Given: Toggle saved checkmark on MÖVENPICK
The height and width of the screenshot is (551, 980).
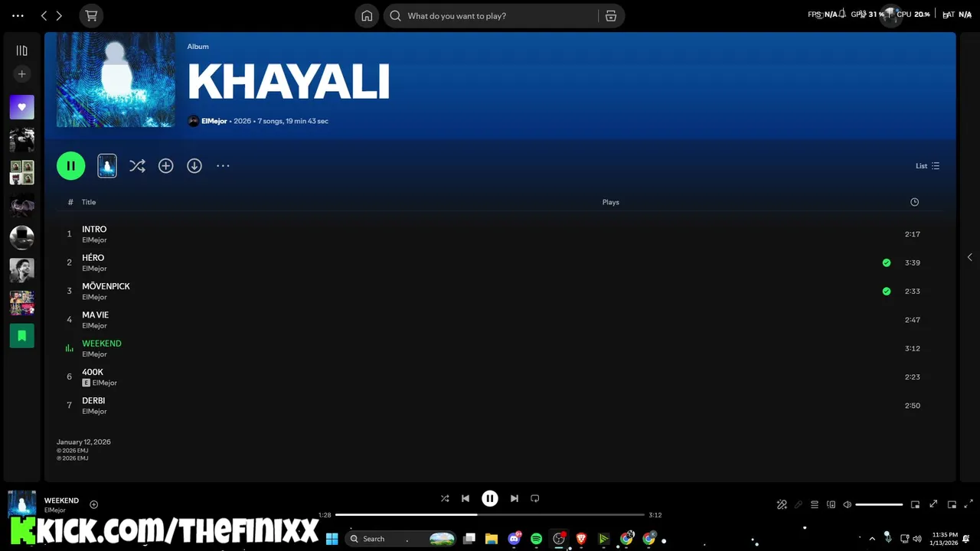Looking at the screenshot, I should point(887,291).
